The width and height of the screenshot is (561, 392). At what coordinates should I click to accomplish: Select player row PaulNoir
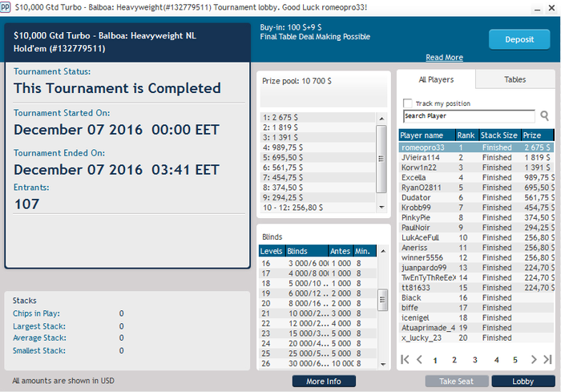coord(476,228)
